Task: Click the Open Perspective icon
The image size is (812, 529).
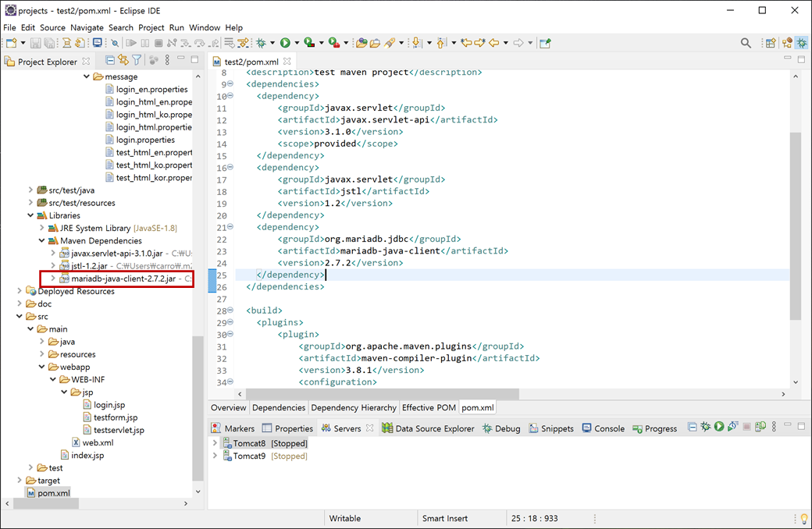Action: tap(771, 43)
